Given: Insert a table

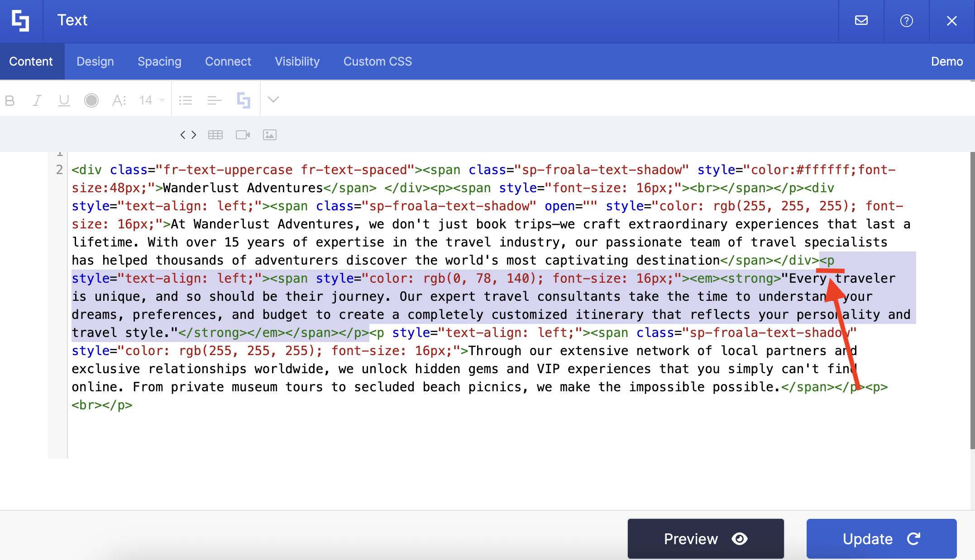Looking at the screenshot, I should coord(215,135).
